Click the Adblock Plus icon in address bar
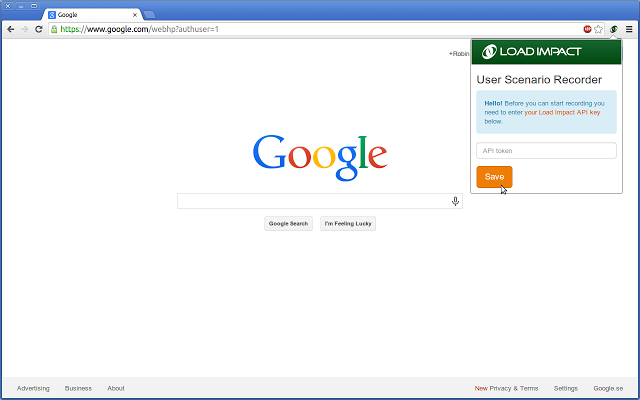 (587, 29)
